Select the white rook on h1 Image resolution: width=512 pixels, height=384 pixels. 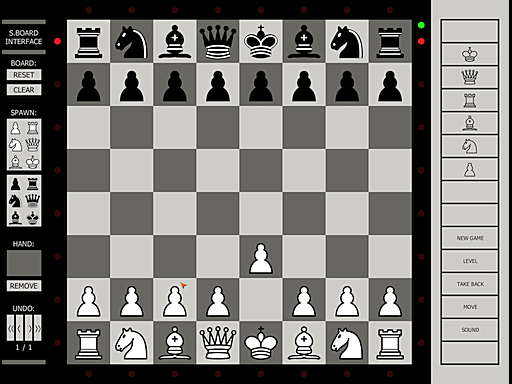tap(390, 343)
